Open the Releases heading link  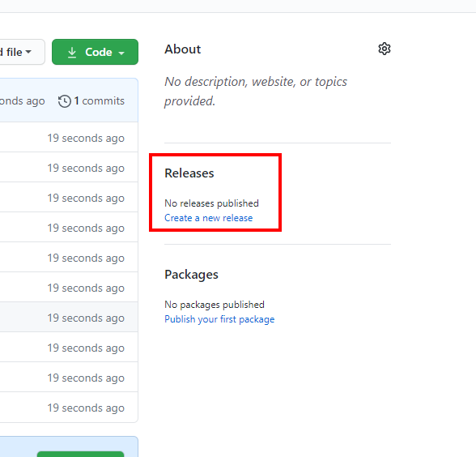[x=189, y=173]
